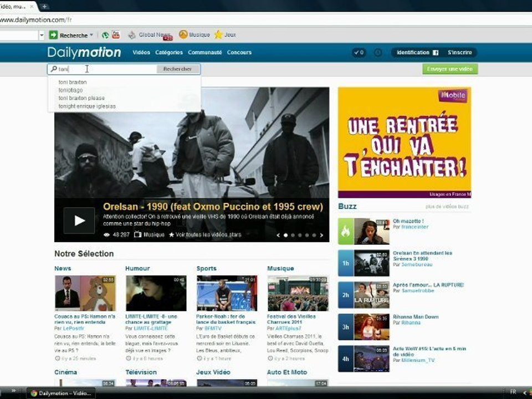Click the Facebook icon next to Identification
The width and height of the screenshot is (532, 399).
[x=436, y=53]
